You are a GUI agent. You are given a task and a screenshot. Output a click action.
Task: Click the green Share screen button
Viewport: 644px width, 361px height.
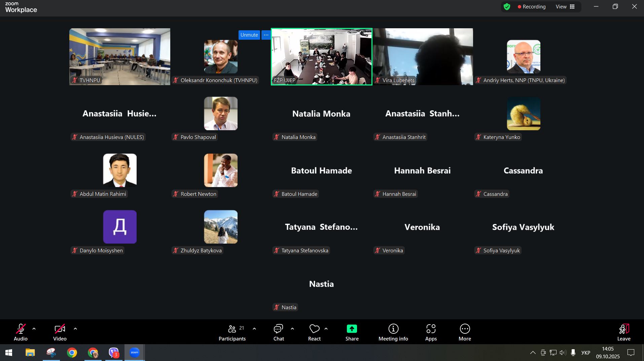tap(352, 332)
